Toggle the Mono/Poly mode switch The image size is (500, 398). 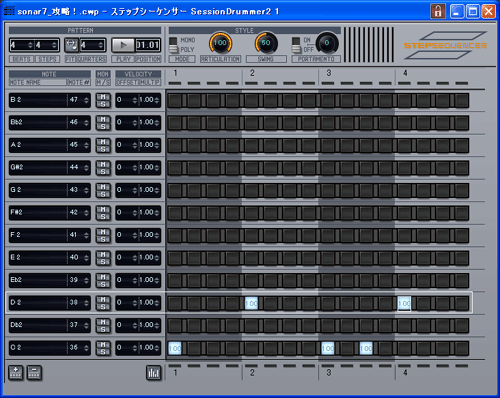tap(173, 45)
